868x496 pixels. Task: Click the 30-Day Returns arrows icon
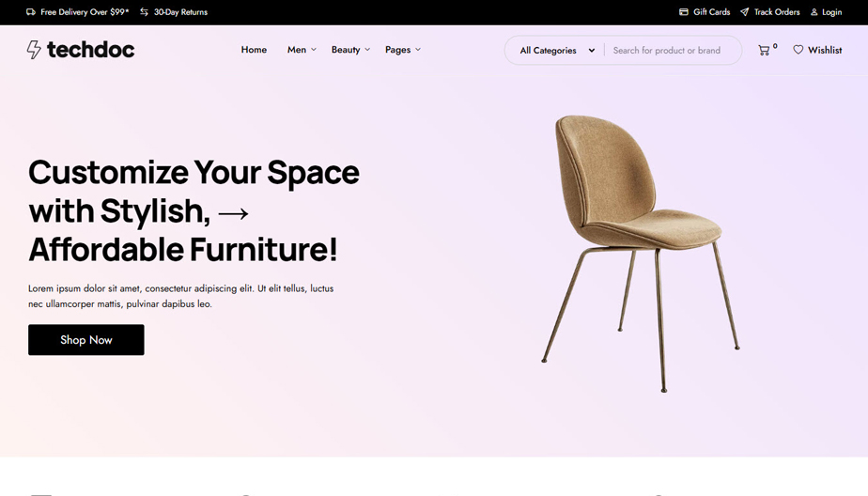tap(144, 11)
